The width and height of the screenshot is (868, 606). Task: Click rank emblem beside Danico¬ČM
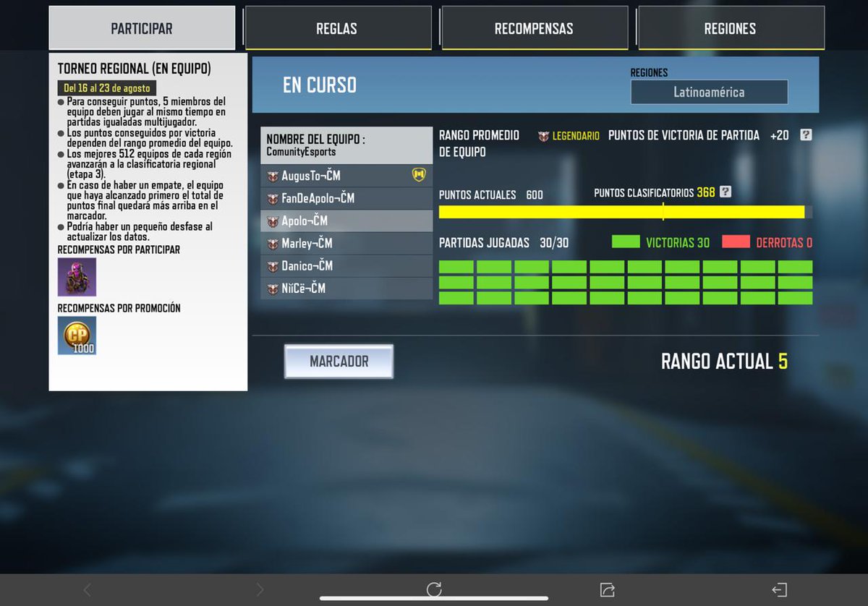(x=273, y=265)
